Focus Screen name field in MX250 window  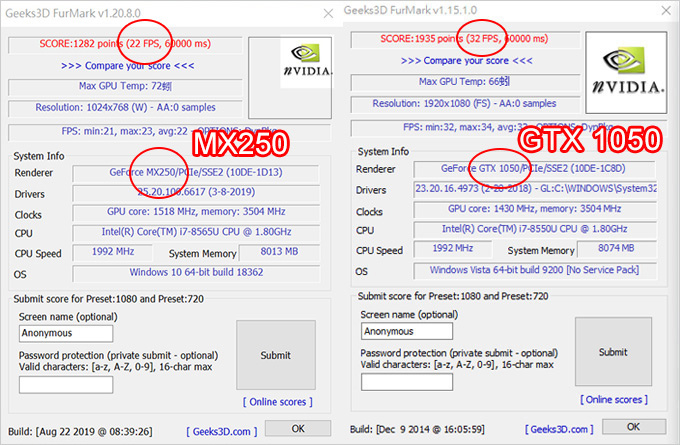click(66, 333)
